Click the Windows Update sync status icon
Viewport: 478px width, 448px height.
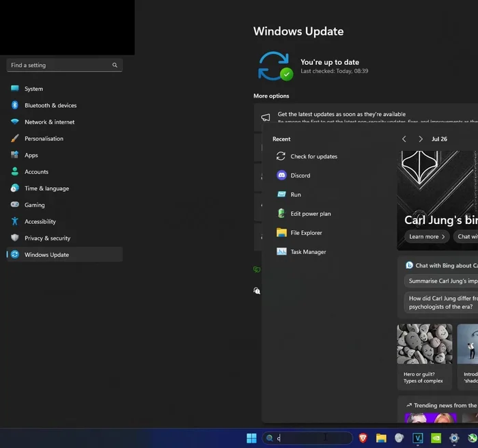(x=275, y=66)
